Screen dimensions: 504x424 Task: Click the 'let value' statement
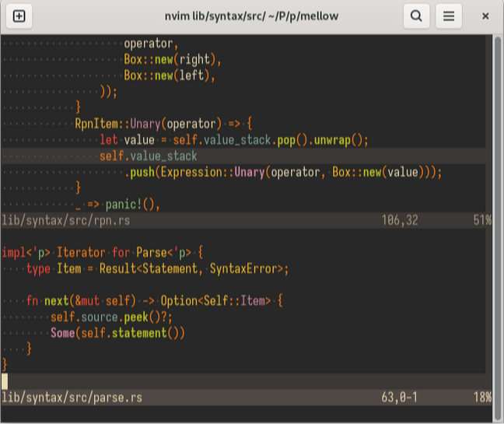click(234, 140)
